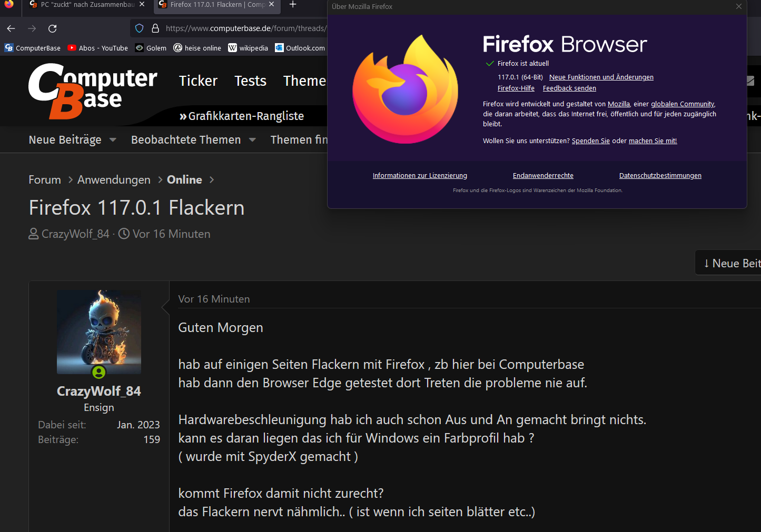The image size is (761, 532).
Task: Click the browser back arrow
Action: tap(11, 28)
